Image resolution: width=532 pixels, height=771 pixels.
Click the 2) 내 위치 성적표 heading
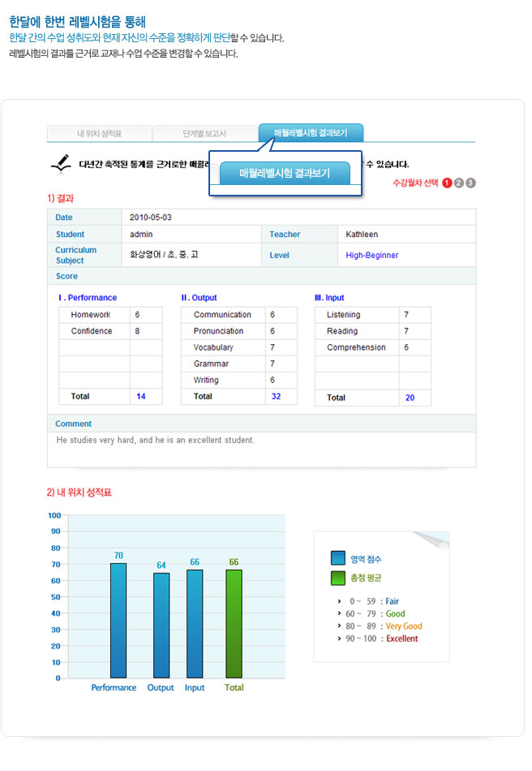click(79, 492)
